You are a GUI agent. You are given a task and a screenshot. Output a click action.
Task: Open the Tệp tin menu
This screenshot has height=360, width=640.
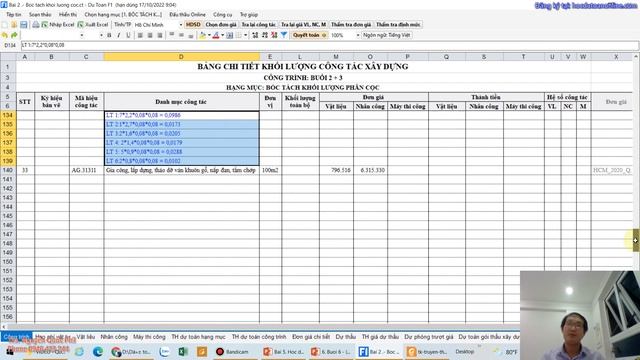click(x=14, y=15)
